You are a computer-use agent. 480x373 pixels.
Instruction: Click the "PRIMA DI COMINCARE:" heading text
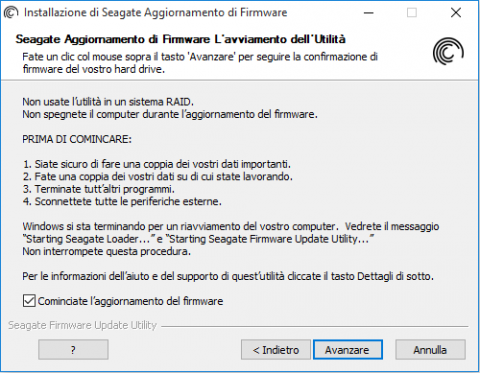pos(77,139)
